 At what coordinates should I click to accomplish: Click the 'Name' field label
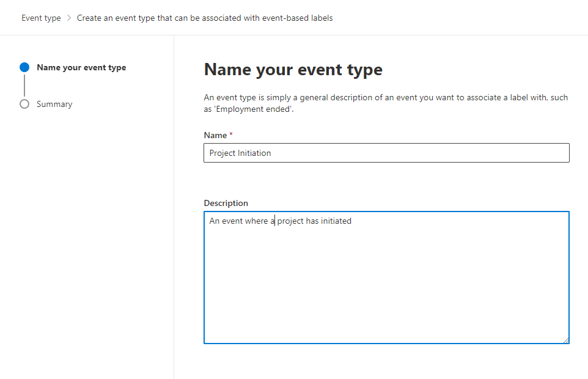(x=215, y=135)
